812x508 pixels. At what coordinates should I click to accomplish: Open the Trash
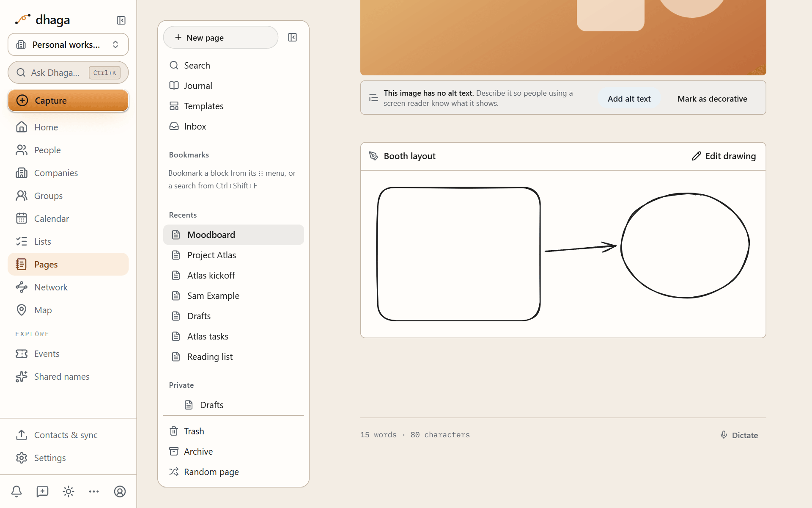(x=233, y=431)
